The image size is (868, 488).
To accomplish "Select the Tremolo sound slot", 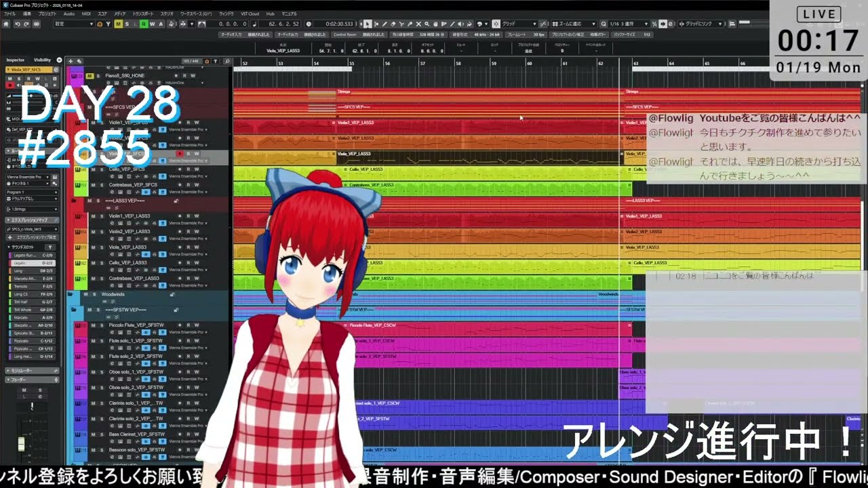I will (x=32, y=287).
